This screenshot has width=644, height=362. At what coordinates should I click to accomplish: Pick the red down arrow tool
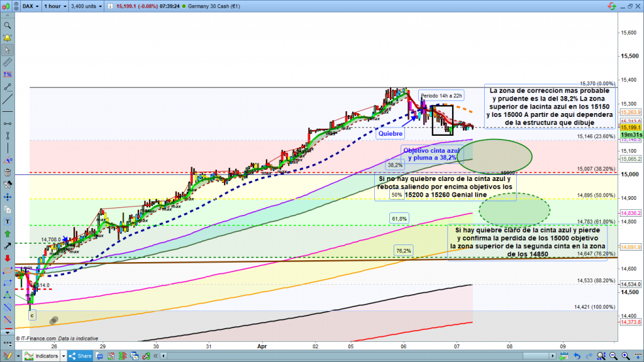tap(8, 258)
